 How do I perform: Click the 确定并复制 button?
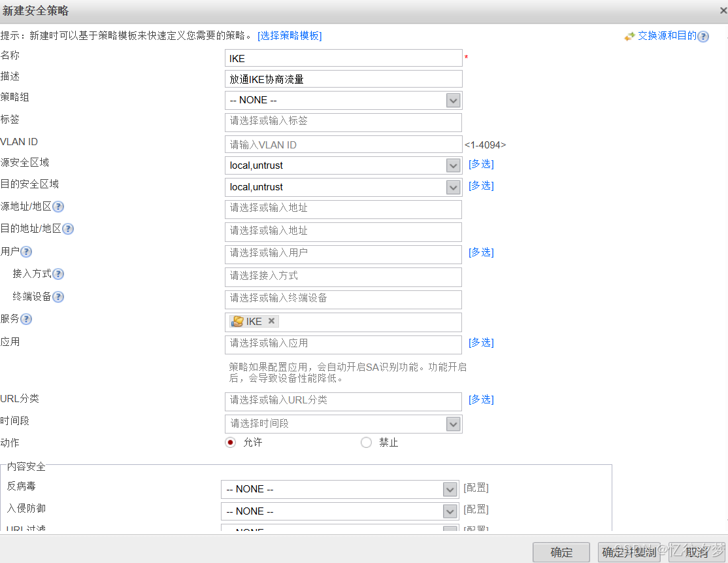(629, 553)
